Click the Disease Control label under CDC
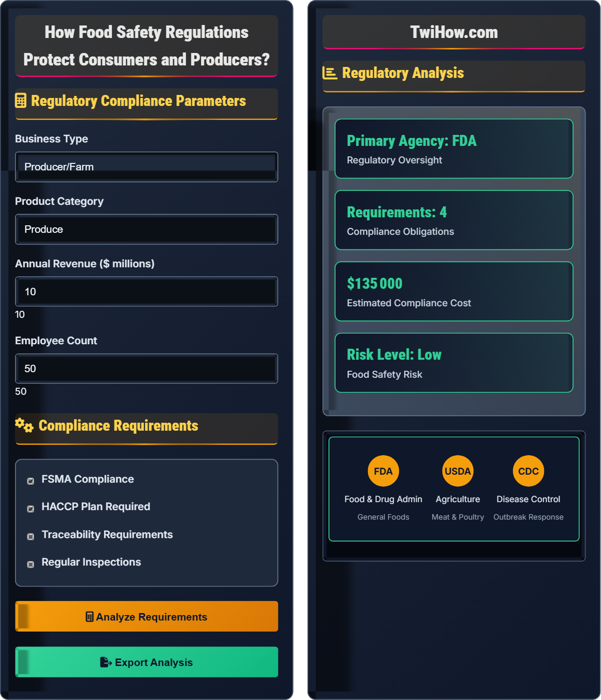 click(528, 499)
